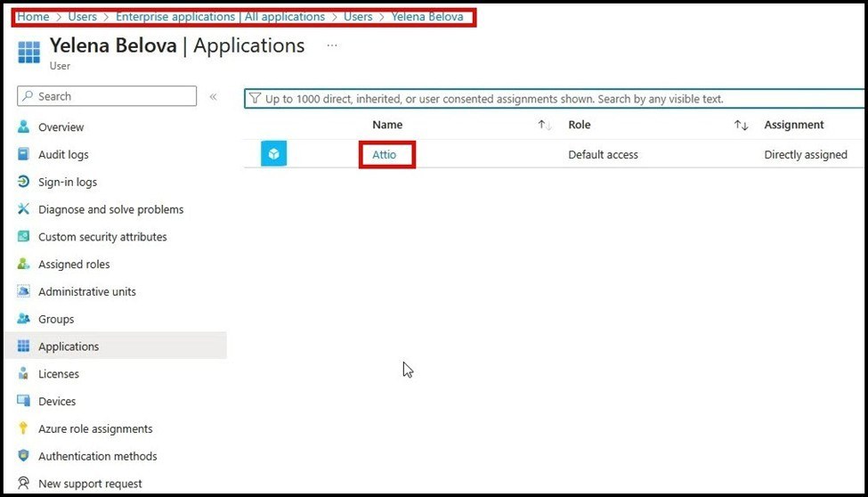Image resolution: width=868 pixels, height=497 pixels.
Task: Open Devices in the sidebar menu
Action: (x=57, y=403)
